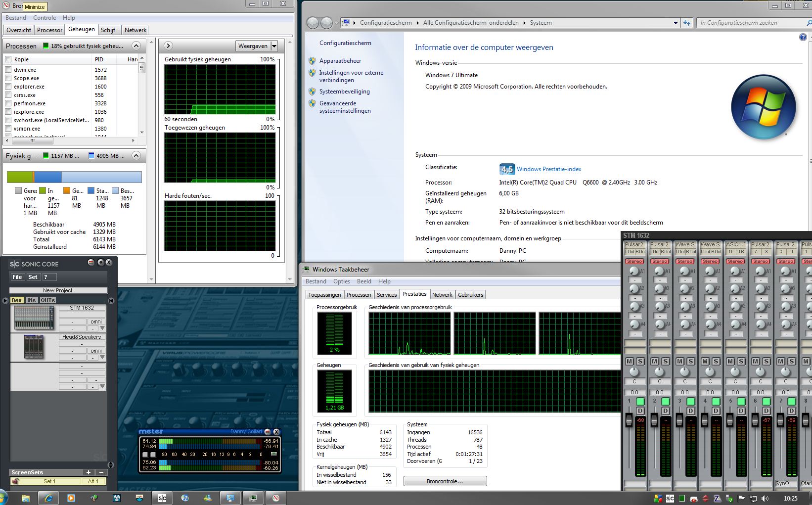Open the Head&Speakers device in Sonic Core
812x505 pixels.
pos(34,346)
